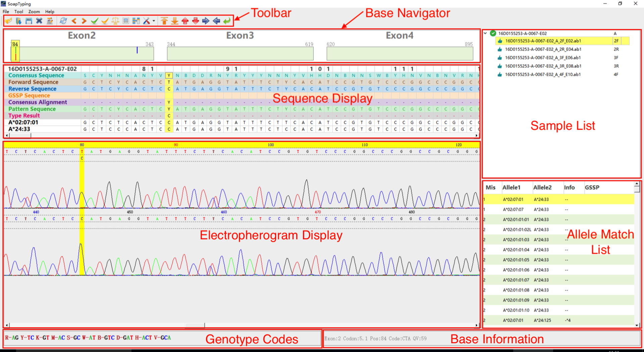Click the blue left arrow icon
Screen dimensions: 644x352
216,21
